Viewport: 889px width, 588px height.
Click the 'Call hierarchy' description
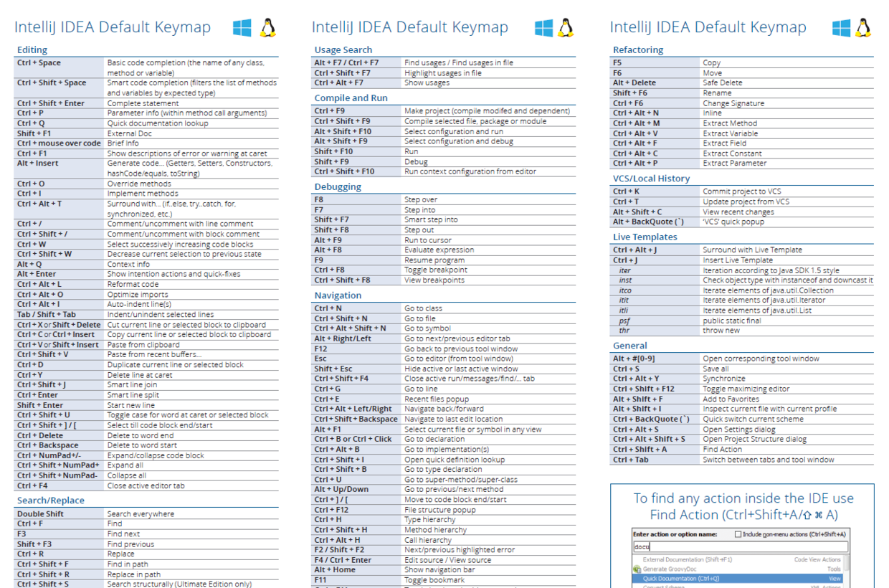pyautogui.click(x=428, y=540)
